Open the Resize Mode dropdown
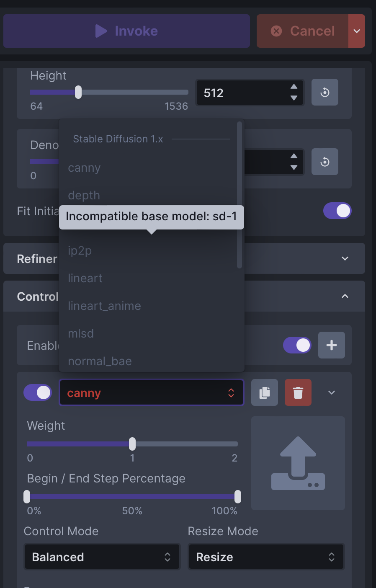Viewport: 376px width, 588px height. (266, 557)
